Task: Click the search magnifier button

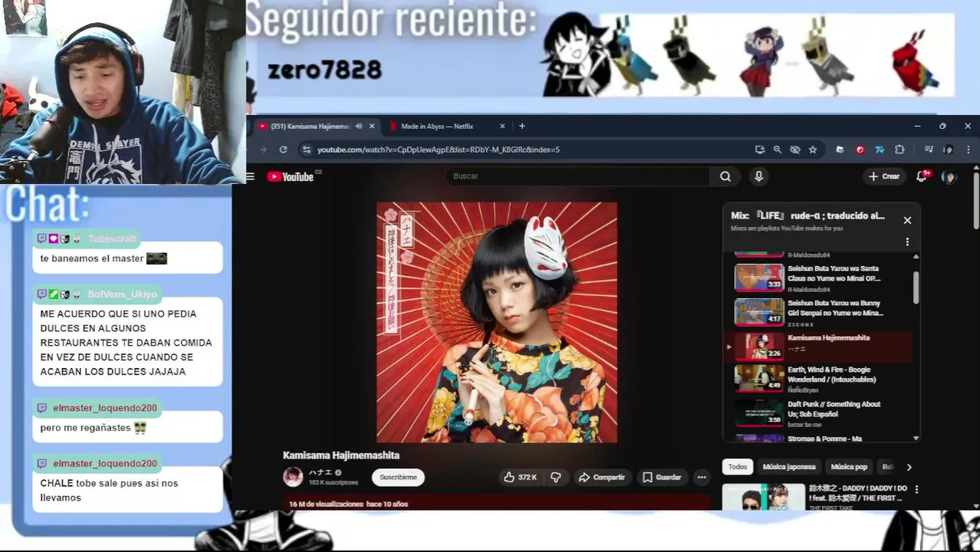Action: pyautogui.click(x=725, y=176)
